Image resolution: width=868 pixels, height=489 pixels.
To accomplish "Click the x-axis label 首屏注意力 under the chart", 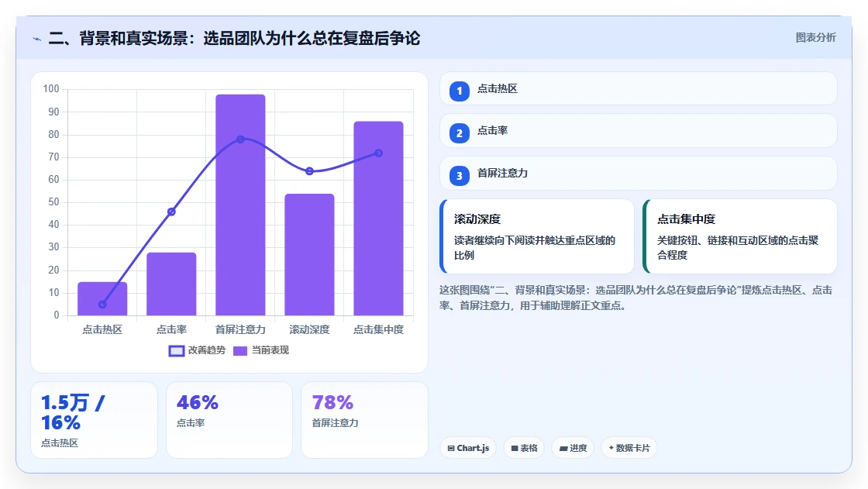I will 240,329.
